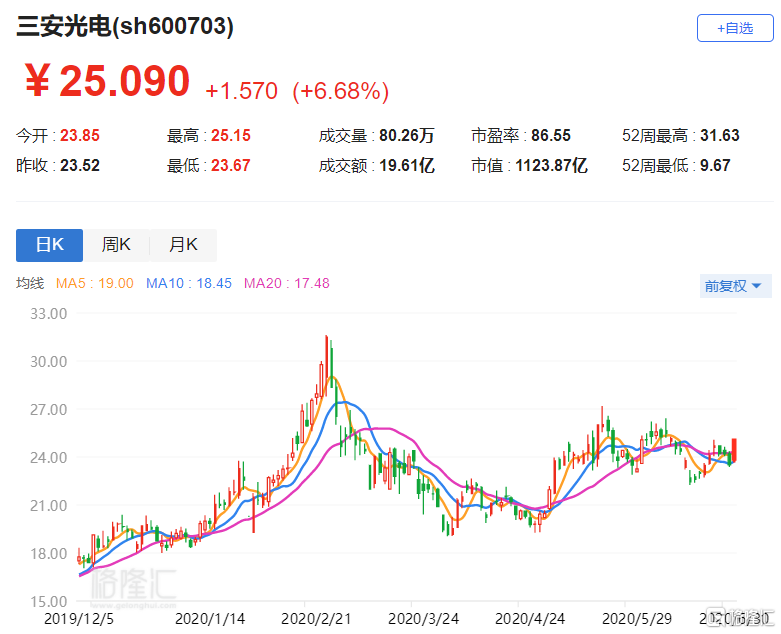
Task: Click the 成交额 value 19.61亿
Action: (406, 165)
